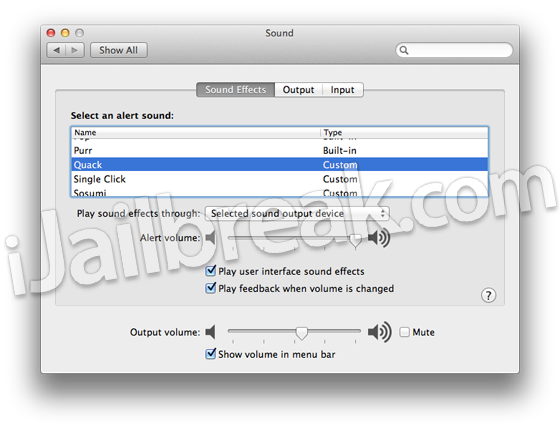Switch to the Sound Effects tab
The height and width of the screenshot is (430, 560).
pyautogui.click(x=236, y=90)
